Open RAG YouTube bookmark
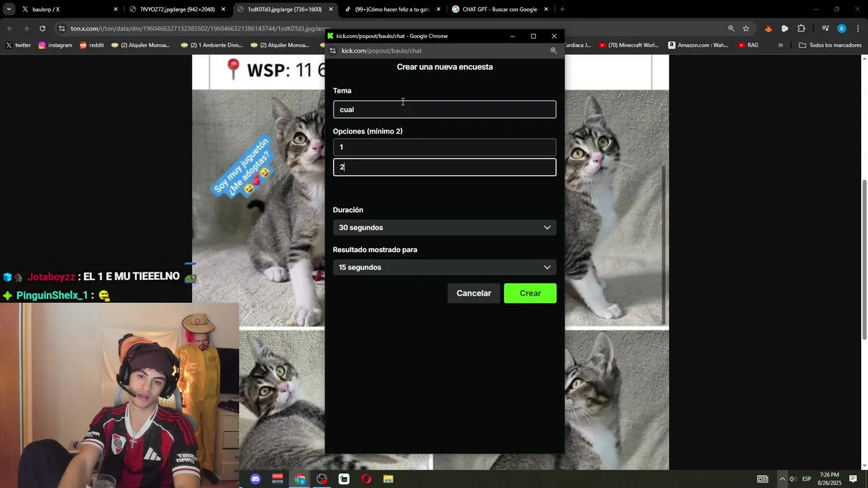The height and width of the screenshot is (488, 868). (748, 45)
